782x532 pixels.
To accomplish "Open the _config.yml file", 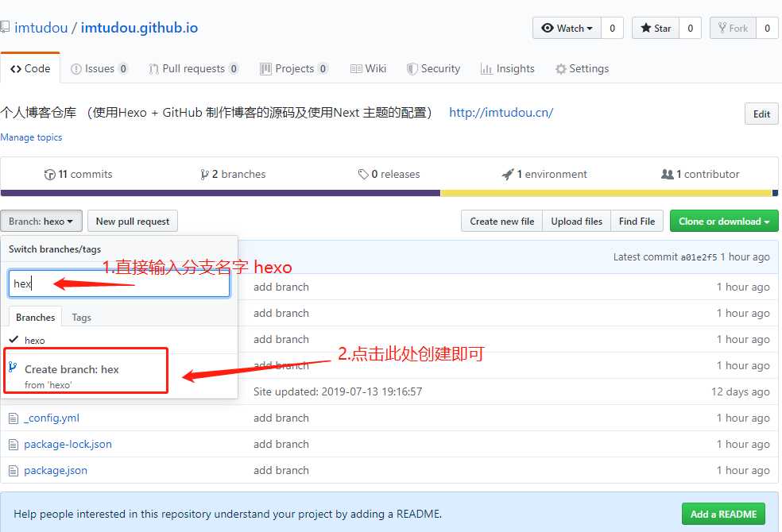I will tap(52, 418).
